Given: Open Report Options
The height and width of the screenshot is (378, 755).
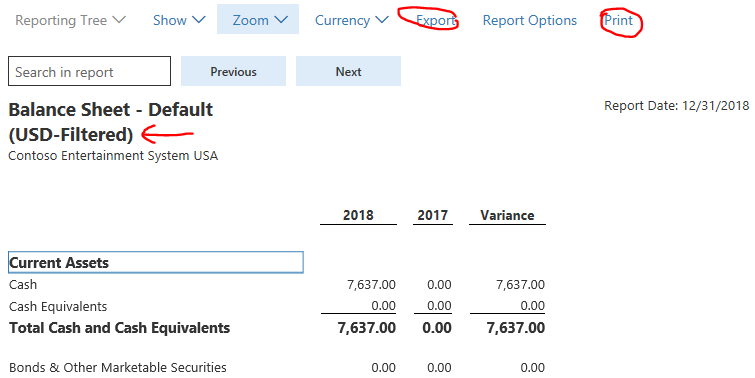Looking at the screenshot, I should (x=530, y=20).
